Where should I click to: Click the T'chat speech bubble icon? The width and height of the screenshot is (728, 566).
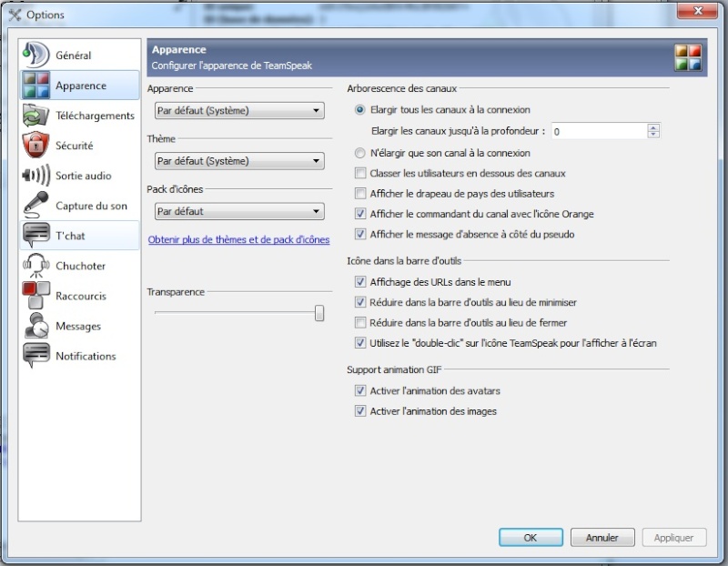pyautogui.click(x=35, y=235)
